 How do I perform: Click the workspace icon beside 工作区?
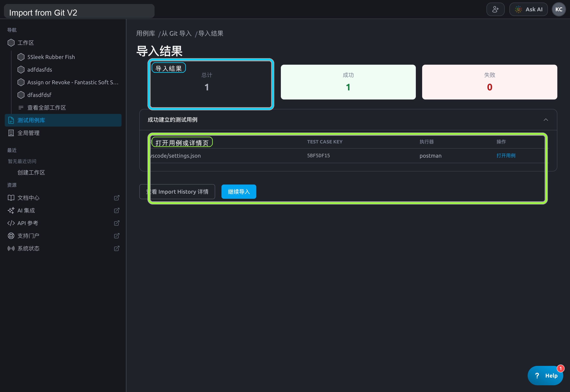point(11,43)
